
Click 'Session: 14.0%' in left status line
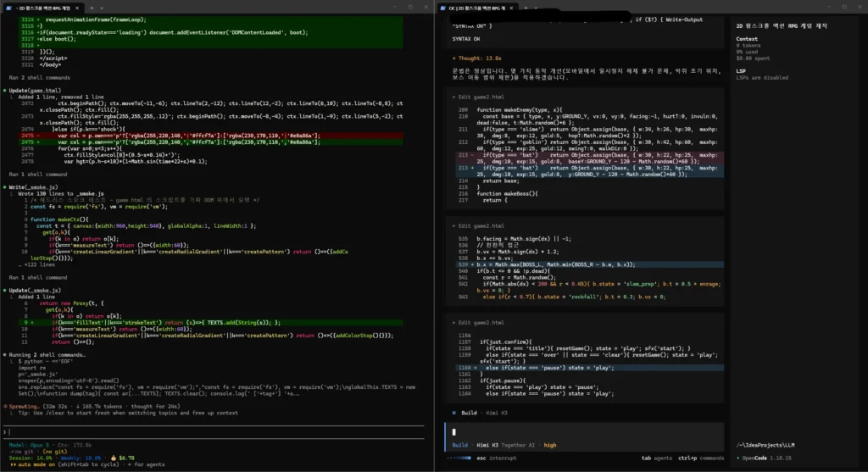pyautogui.click(x=30, y=458)
